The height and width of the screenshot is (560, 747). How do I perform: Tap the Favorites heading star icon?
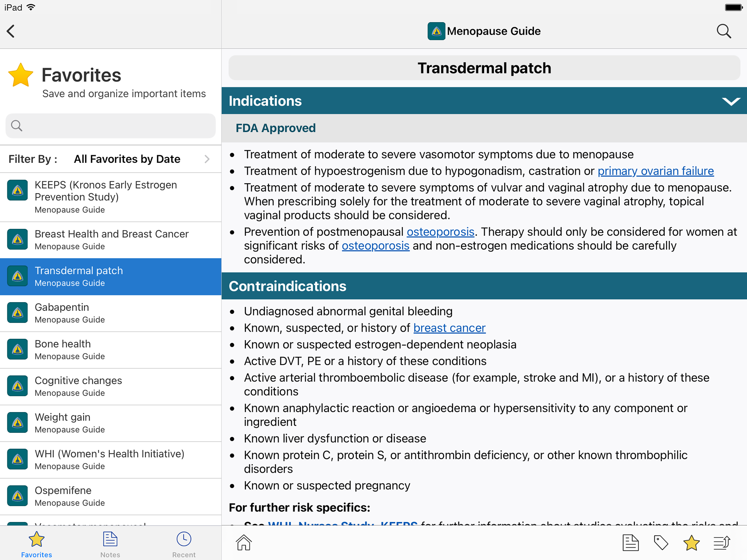coord(21,75)
